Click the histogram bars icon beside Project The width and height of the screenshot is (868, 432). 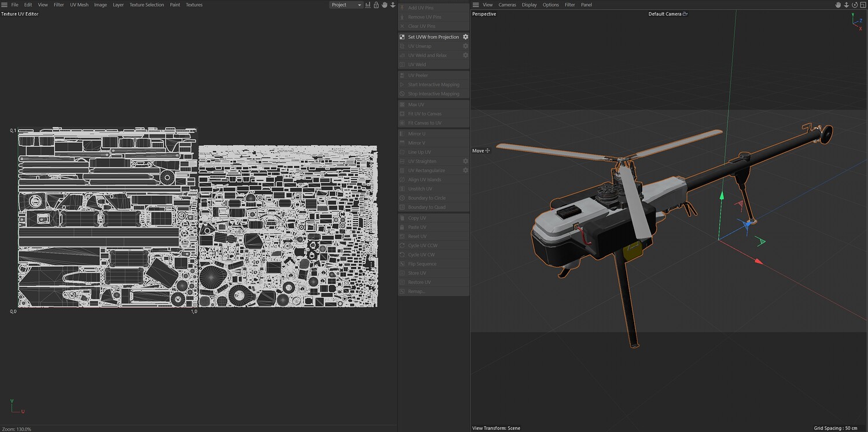368,5
